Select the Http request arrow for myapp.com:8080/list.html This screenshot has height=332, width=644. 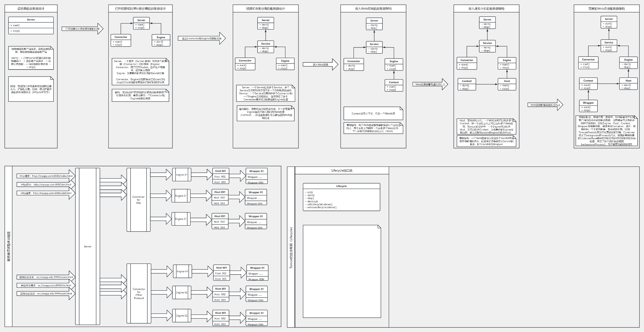pyautogui.click(x=46, y=184)
